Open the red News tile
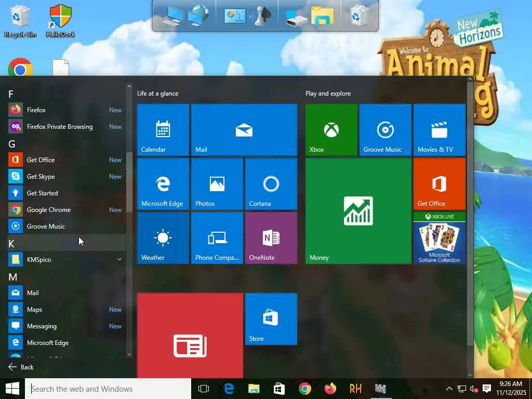The image size is (532, 399). click(190, 335)
